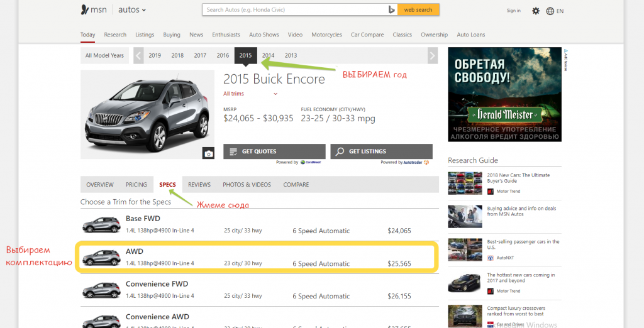Open the Ownership menu item
Screen dimensions: 644x328
tap(434, 35)
